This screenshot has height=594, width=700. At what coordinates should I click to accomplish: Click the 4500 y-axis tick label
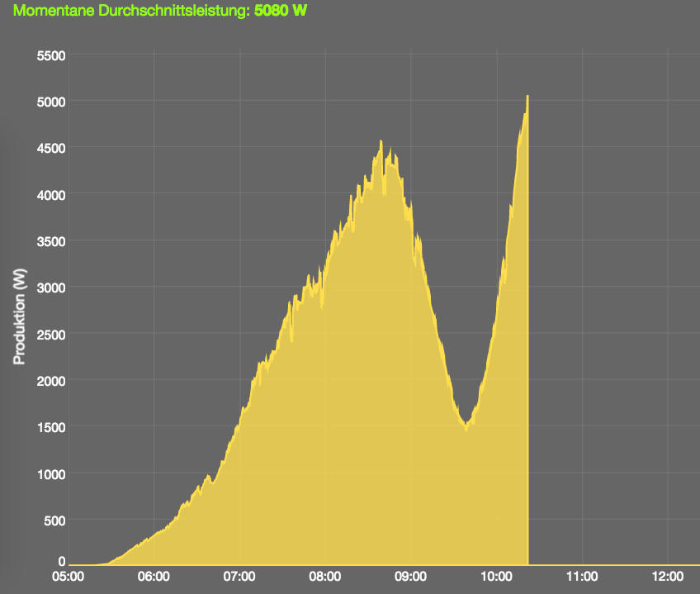(51, 149)
